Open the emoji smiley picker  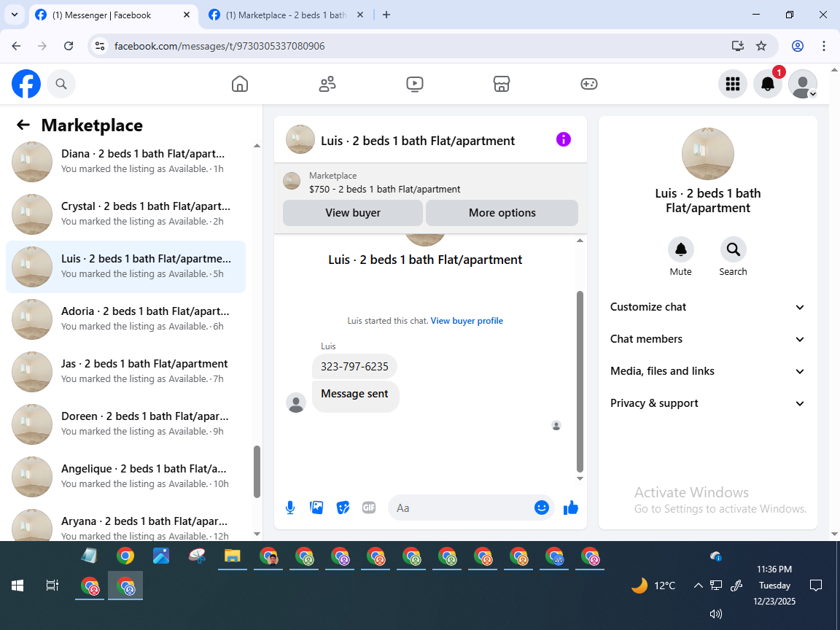pyautogui.click(x=542, y=507)
